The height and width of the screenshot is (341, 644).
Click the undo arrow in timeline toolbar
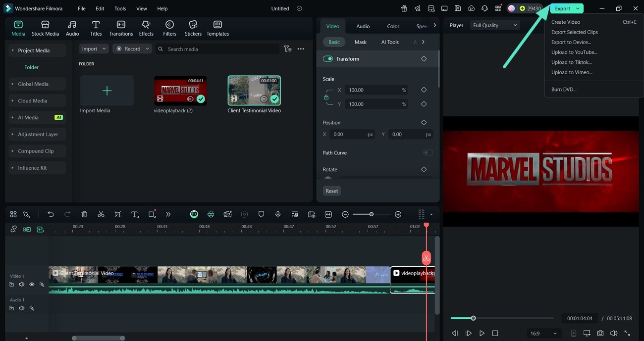tap(51, 214)
